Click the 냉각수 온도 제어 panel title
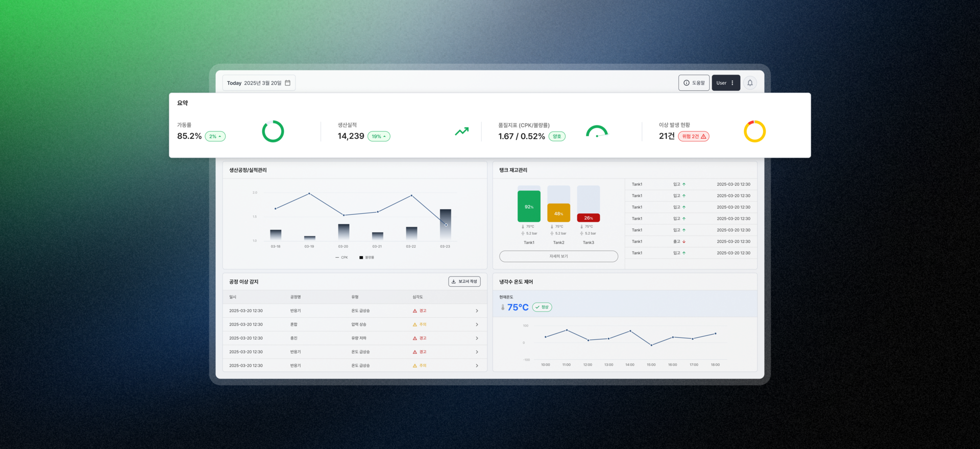 [516, 282]
